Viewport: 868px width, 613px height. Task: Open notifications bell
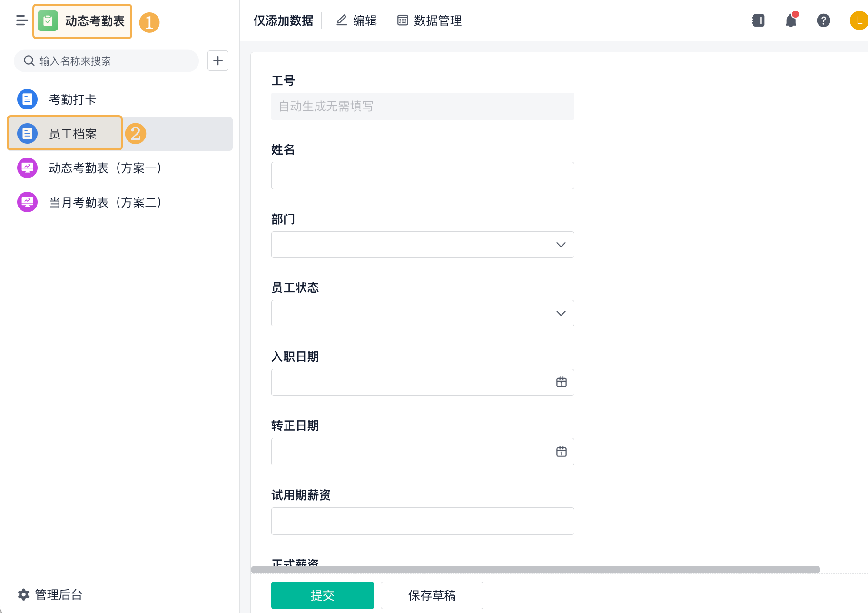pos(791,20)
